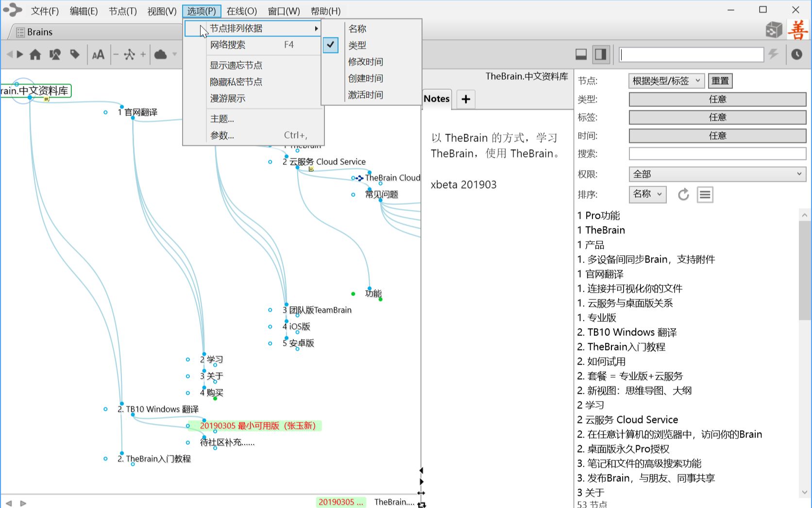
Task: Click the plus button next to Notes tab
Action: coord(466,99)
